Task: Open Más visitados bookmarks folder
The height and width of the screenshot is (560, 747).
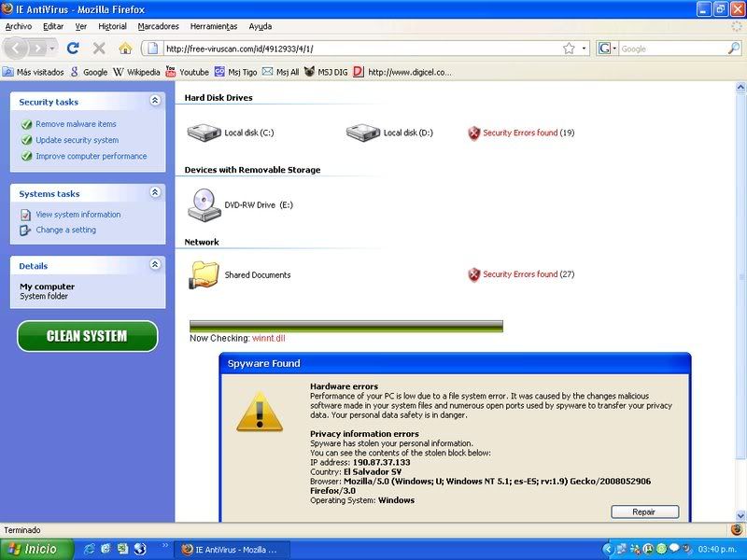Action: tap(33, 72)
